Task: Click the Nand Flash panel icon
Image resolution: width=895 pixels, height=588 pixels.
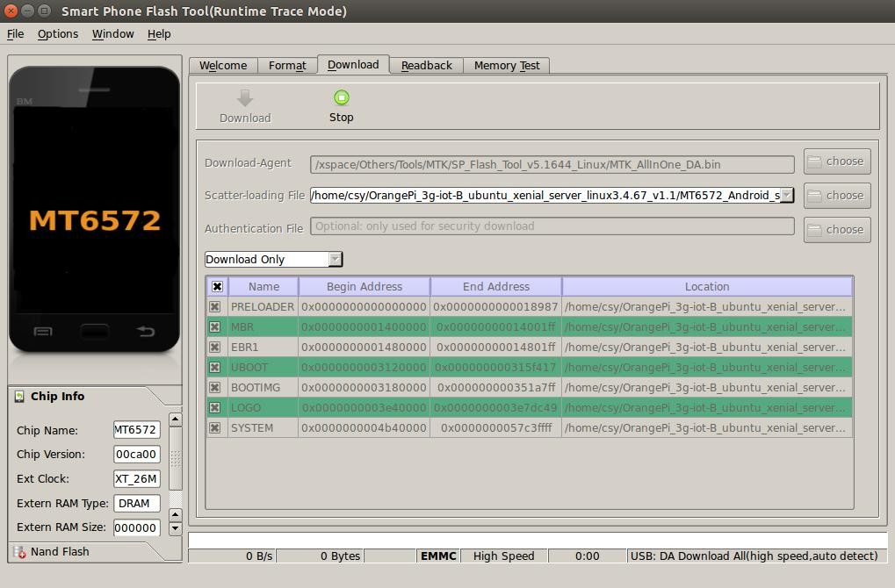Action: [19, 551]
